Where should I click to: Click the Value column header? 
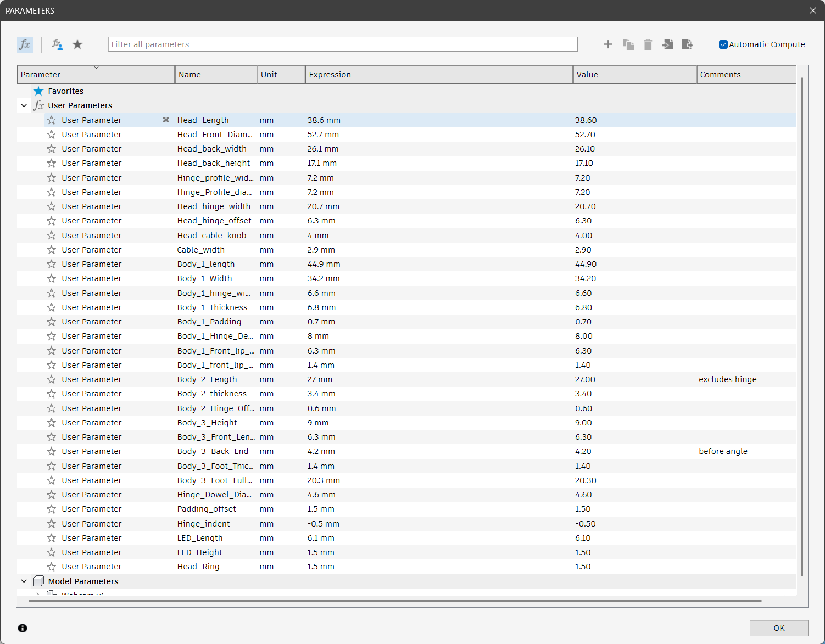pos(634,75)
